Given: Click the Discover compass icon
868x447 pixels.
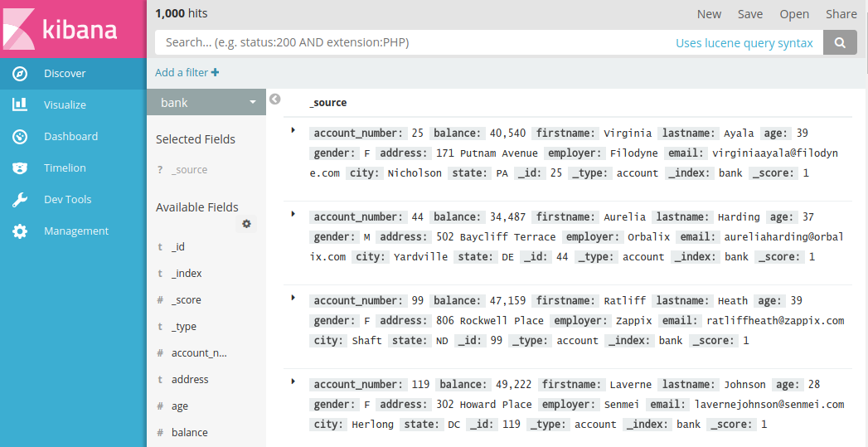Looking at the screenshot, I should click(x=20, y=74).
